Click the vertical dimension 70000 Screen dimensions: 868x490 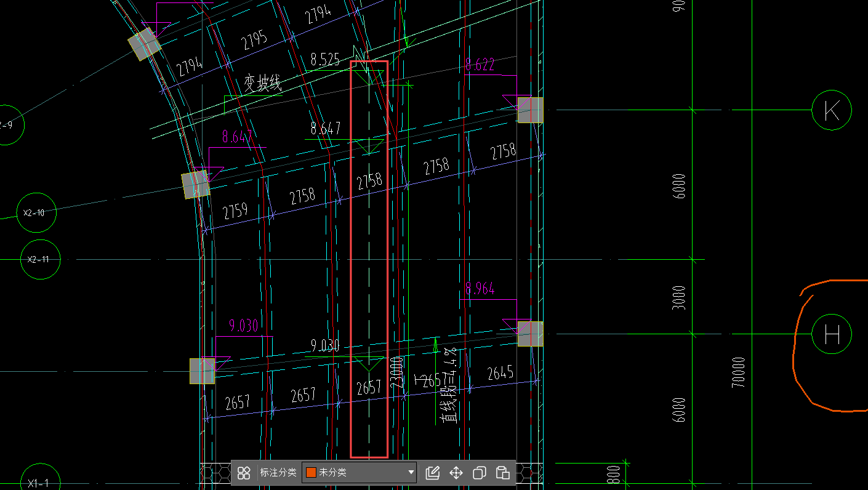click(738, 372)
